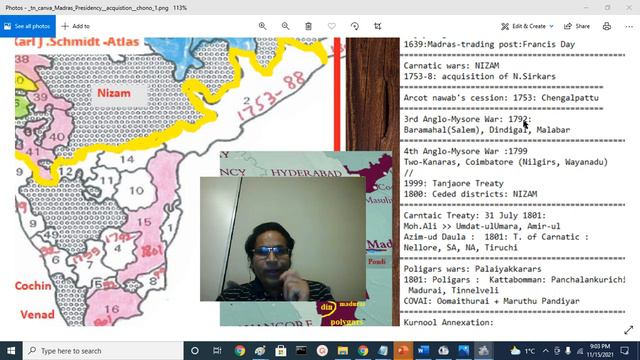Click the 1753-88 handwritten map annotation

pos(272,96)
